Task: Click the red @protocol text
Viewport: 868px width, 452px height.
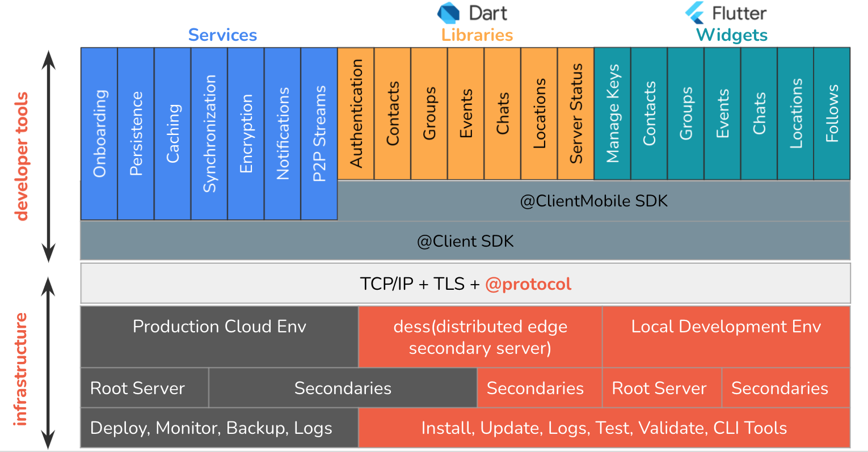Action: click(528, 284)
